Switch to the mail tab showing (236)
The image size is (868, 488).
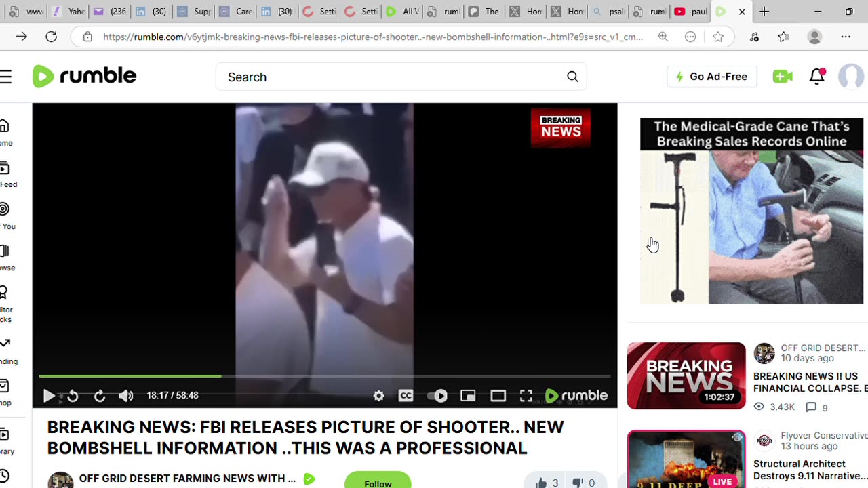pos(110,12)
